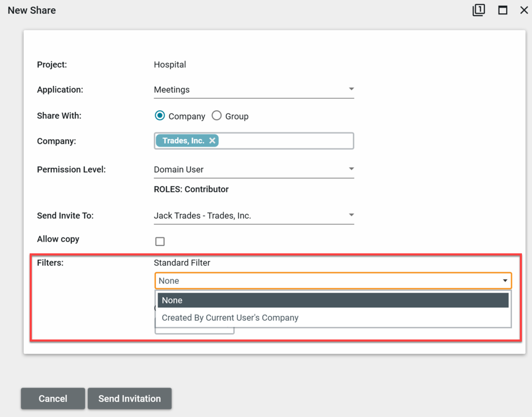The image size is (532, 417).
Task: Click the Application dropdown arrow
Action: tap(351, 89)
